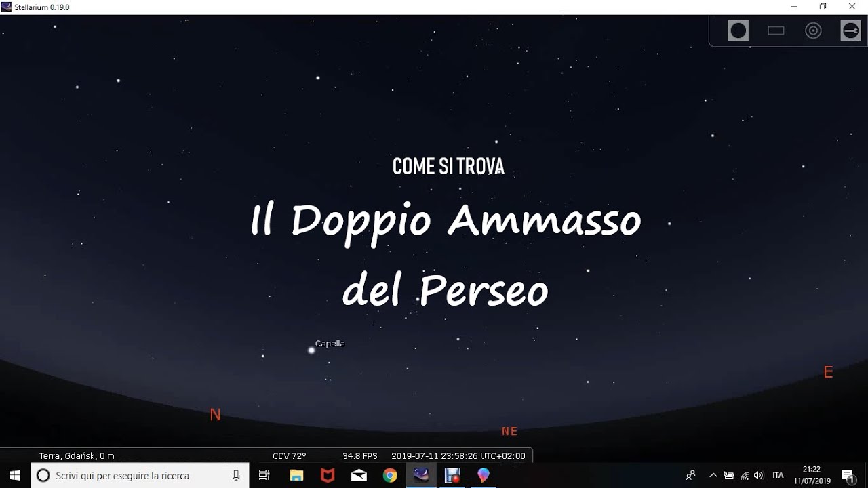Open Task View on the taskbar
This screenshot has height=488, width=868.
pos(264,476)
